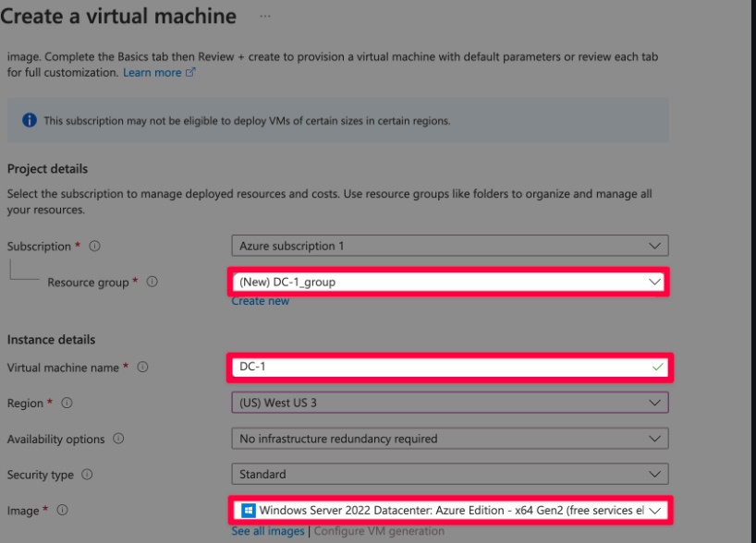
Task: Open the ellipsis menu beside the page title
Action: (x=265, y=17)
